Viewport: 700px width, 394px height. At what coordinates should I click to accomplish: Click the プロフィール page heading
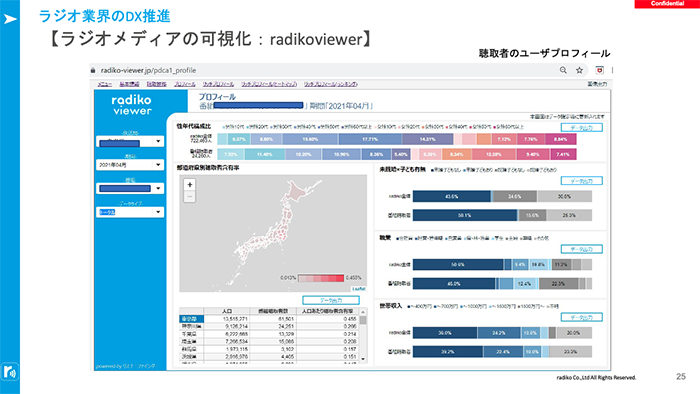(x=217, y=97)
